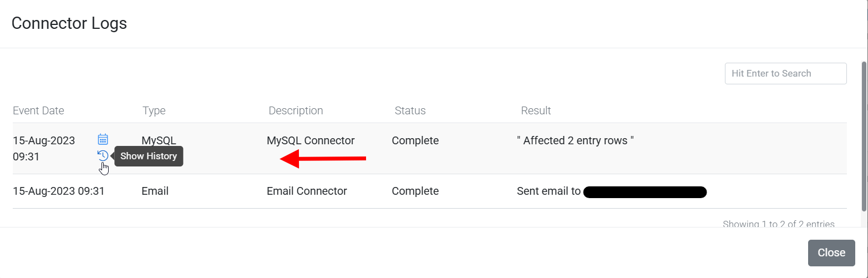868x278 pixels.
Task: Click the Email type cell
Action: (x=155, y=191)
